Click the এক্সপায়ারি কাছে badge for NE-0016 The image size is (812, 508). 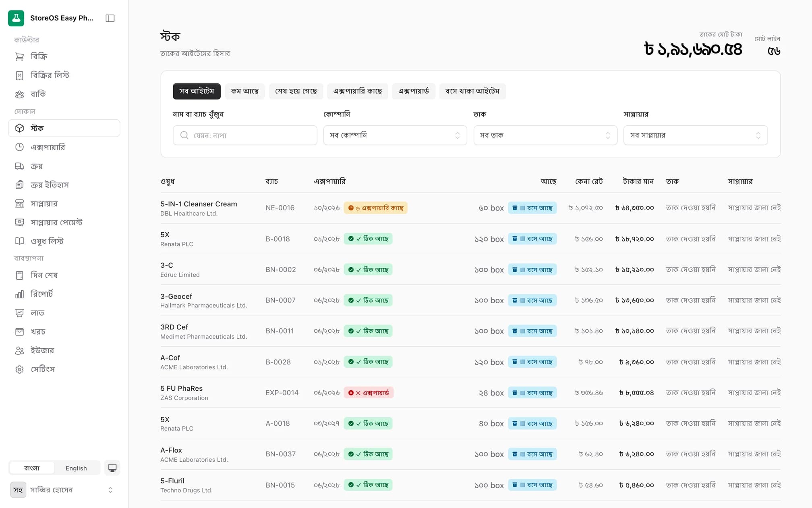375,208
